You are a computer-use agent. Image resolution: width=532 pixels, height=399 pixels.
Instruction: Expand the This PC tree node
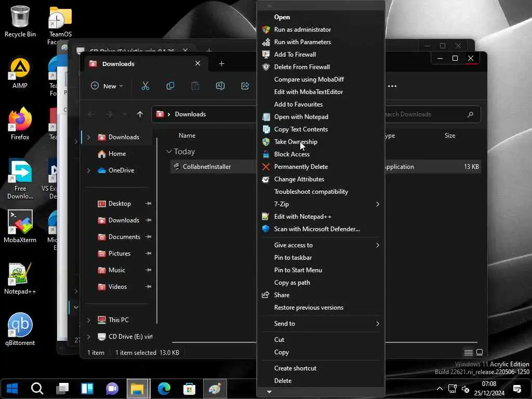(x=89, y=320)
